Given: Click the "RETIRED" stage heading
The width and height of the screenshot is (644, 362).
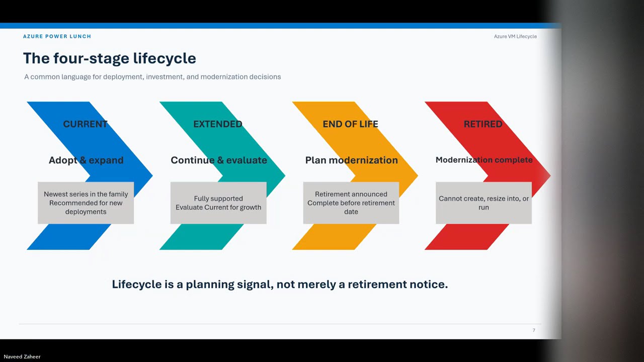Looking at the screenshot, I should (483, 124).
